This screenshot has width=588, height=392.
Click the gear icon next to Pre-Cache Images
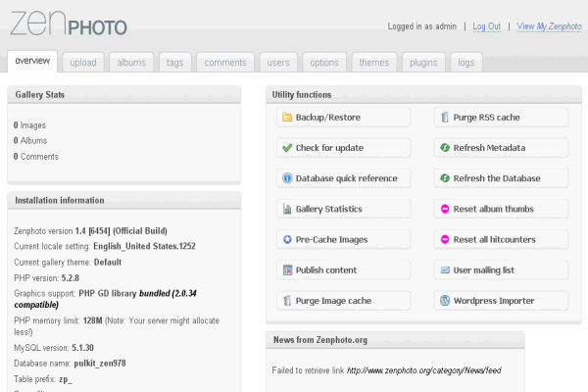[287, 239]
